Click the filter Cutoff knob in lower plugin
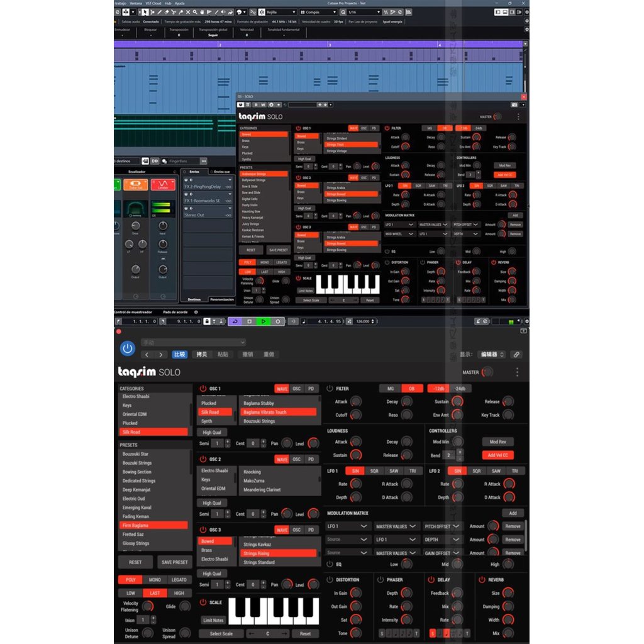 (x=356, y=415)
